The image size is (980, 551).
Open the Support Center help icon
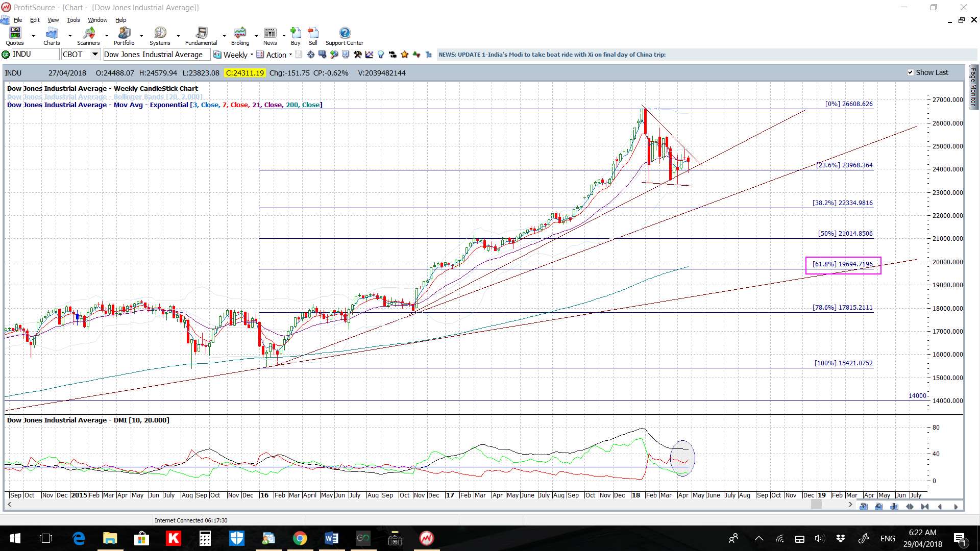345,36
